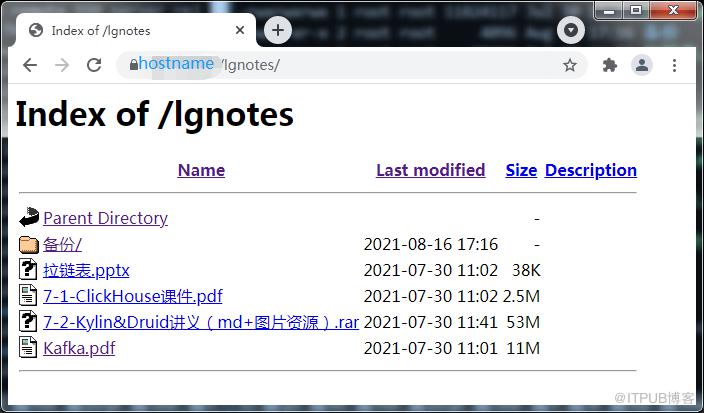Viewport: 704px width, 413px height.
Task: Select the 2021-08-16 17:16 date text
Action: click(x=431, y=245)
